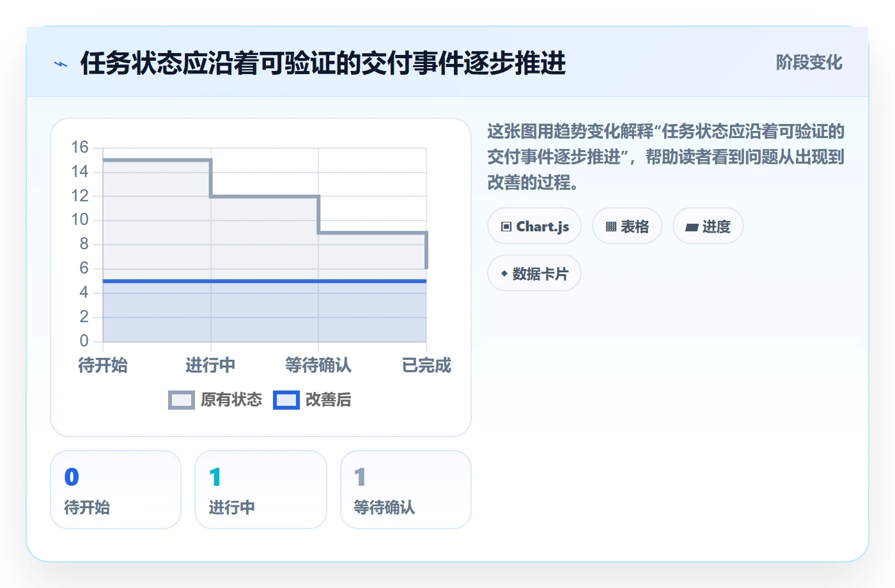Image resolution: width=895 pixels, height=588 pixels.
Task: Toggle the 原有状态 legend series
Action: click(215, 400)
